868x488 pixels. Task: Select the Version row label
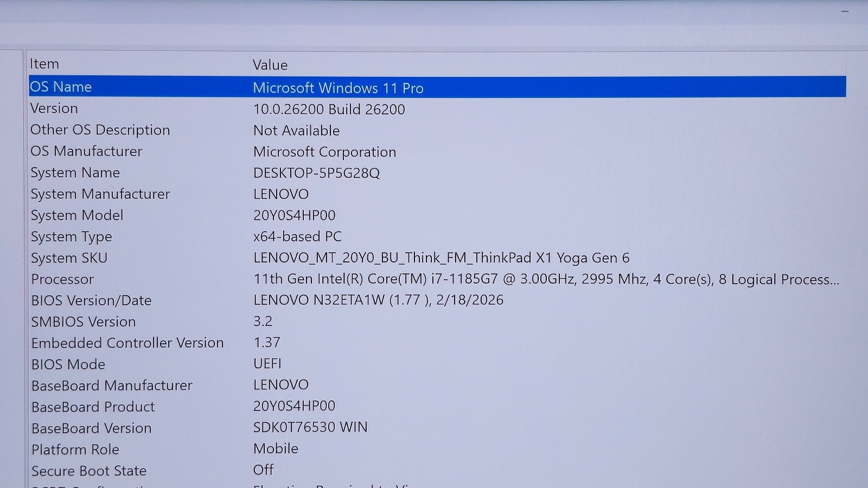[x=54, y=108]
